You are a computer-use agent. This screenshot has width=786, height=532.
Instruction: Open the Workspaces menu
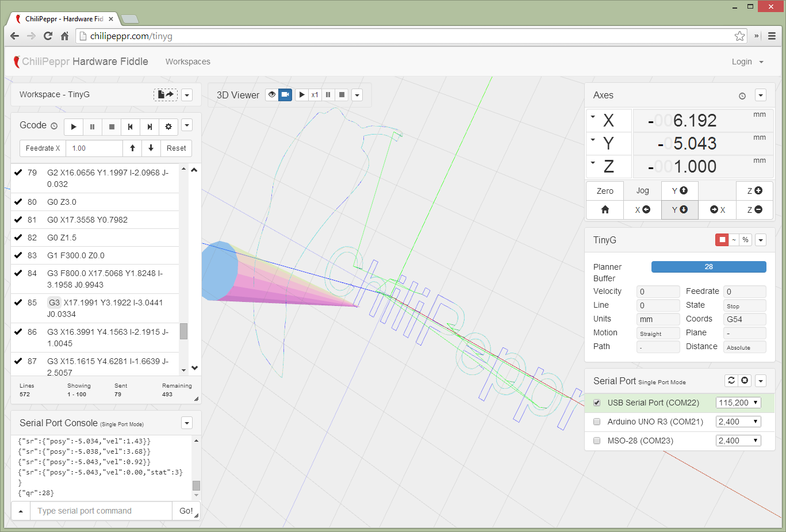pyautogui.click(x=188, y=62)
